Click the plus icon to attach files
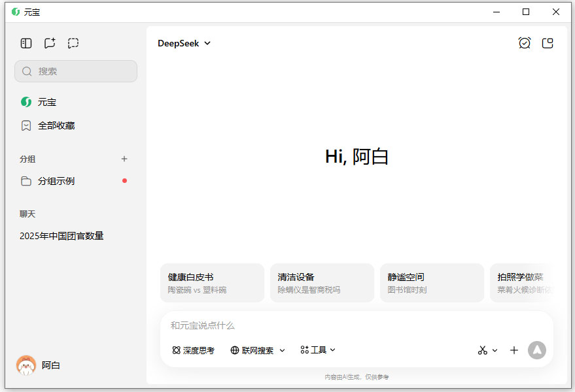Viewport: 575px width, 392px height. tap(514, 350)
